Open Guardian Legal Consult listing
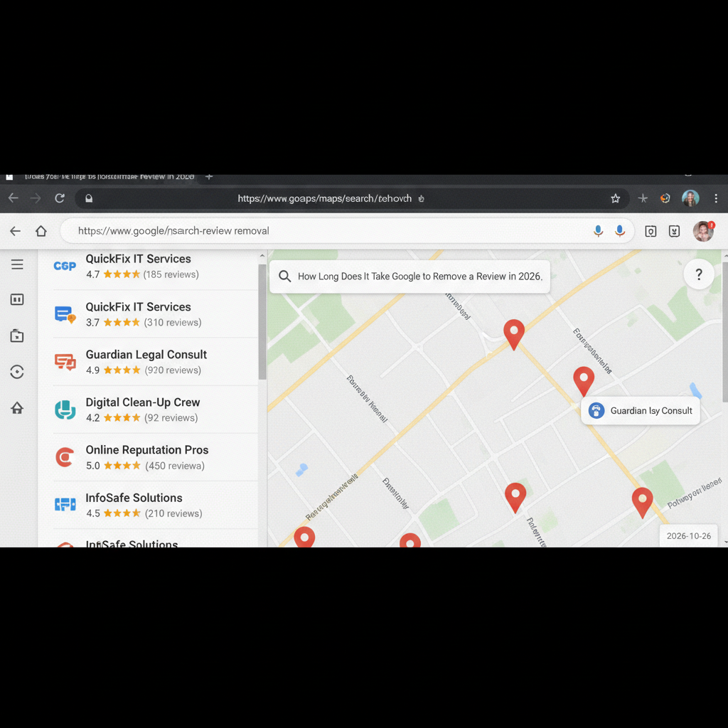The image size is (728, 728). coord(156,362)
